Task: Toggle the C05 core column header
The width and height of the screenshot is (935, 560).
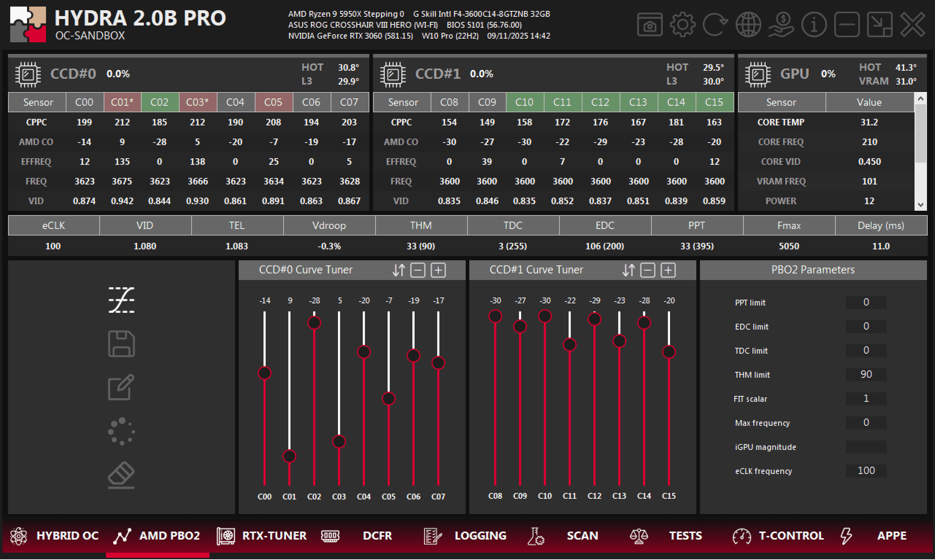Action: 273,102
